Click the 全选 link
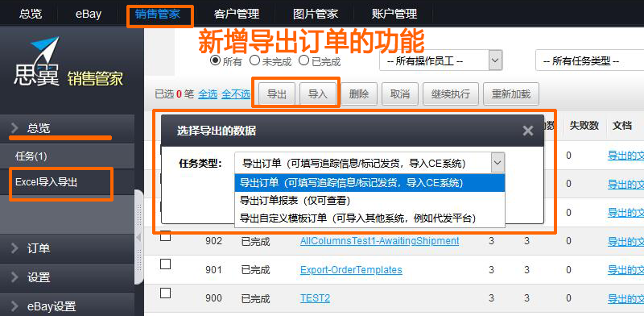This screenshot has height=316, width=644. coord(208,94)
